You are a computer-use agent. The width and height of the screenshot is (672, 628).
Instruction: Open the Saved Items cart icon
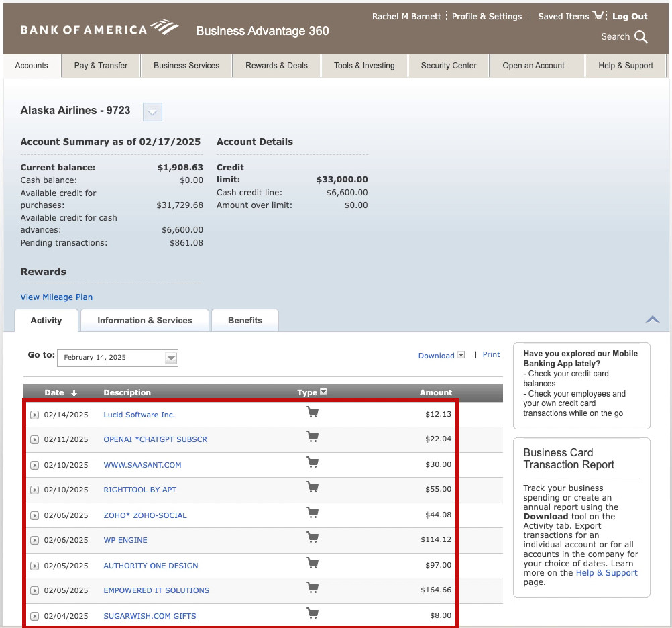598,16
